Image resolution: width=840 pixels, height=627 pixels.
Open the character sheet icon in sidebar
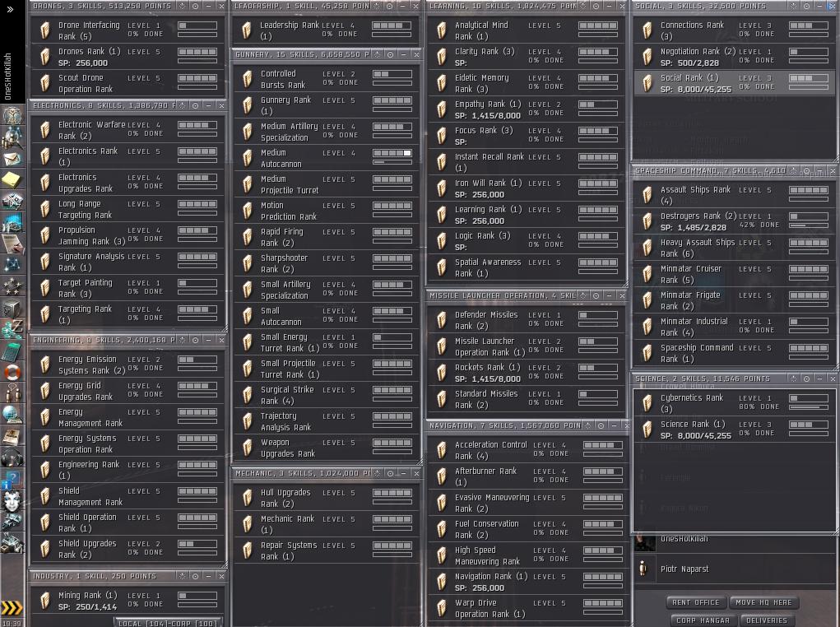point(12,116)
